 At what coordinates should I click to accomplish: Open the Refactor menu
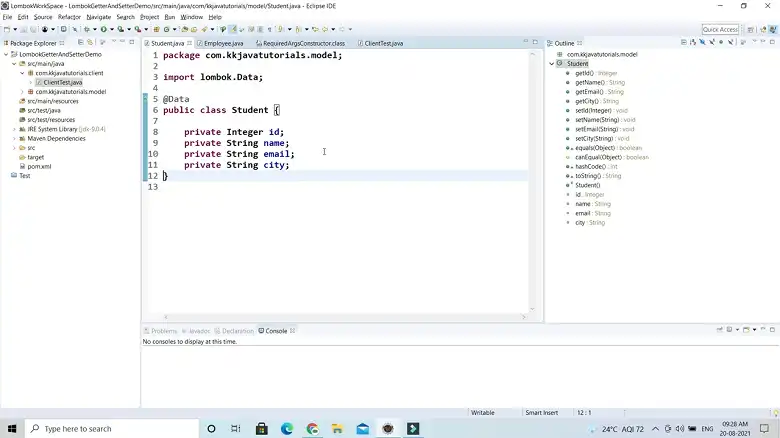69,17
